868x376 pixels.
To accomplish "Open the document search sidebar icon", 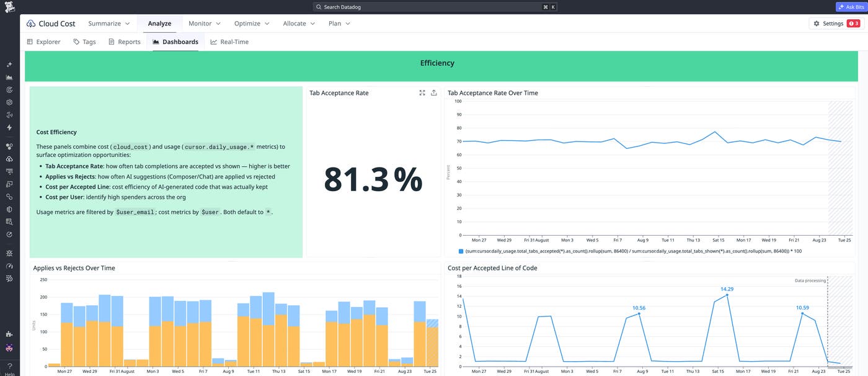I will [x=9, y=222].
